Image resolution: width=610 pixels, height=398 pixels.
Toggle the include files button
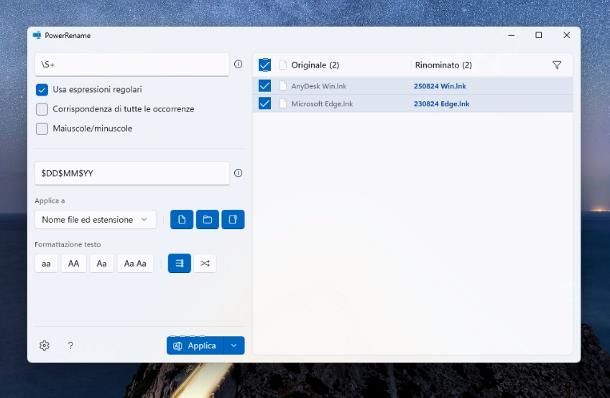182,219
